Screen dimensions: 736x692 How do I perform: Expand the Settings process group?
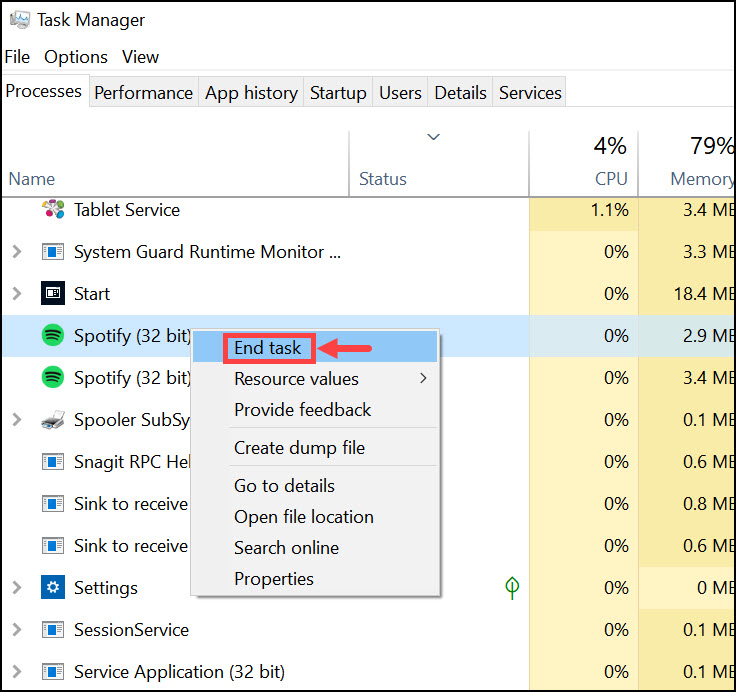17,588
